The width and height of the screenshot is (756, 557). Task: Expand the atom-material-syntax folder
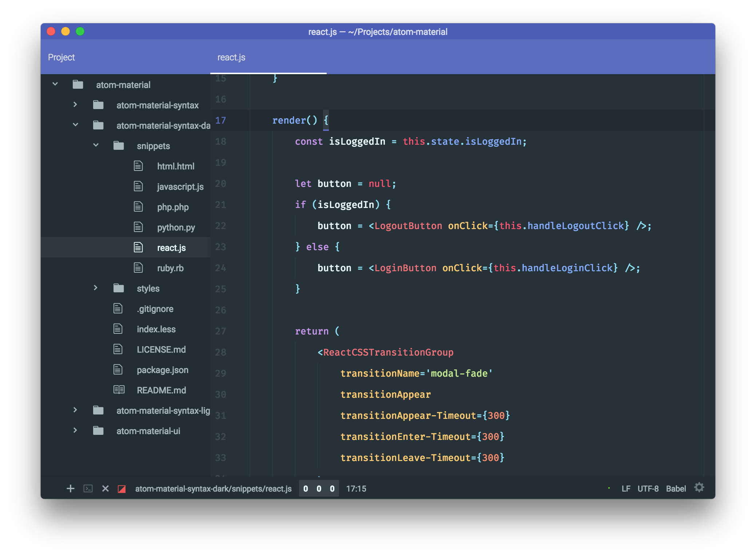[75, 105]
